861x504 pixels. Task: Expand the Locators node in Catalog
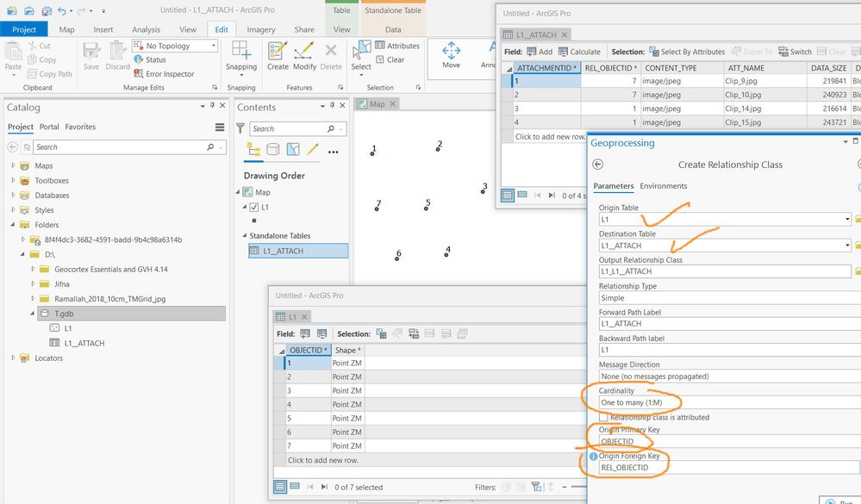pos(13,358)
